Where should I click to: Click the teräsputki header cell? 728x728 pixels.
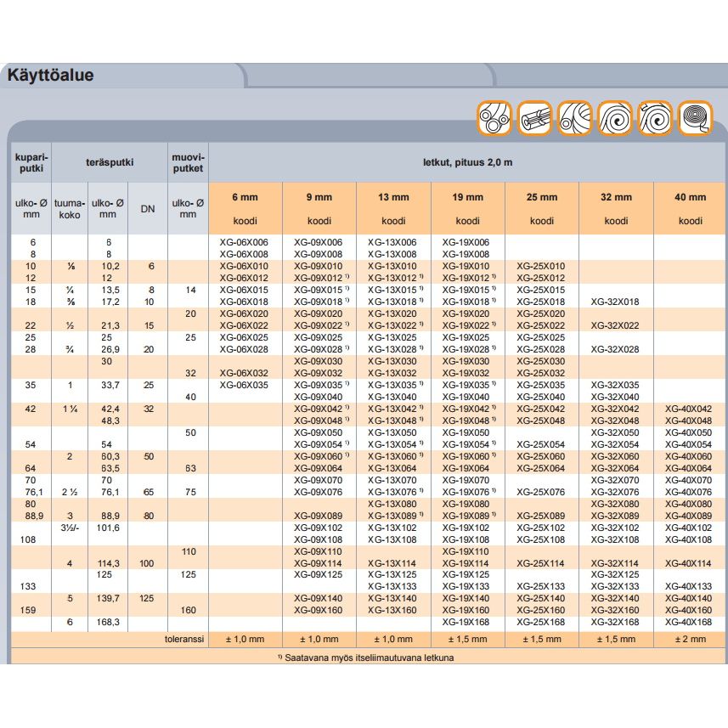click(110, 160)
